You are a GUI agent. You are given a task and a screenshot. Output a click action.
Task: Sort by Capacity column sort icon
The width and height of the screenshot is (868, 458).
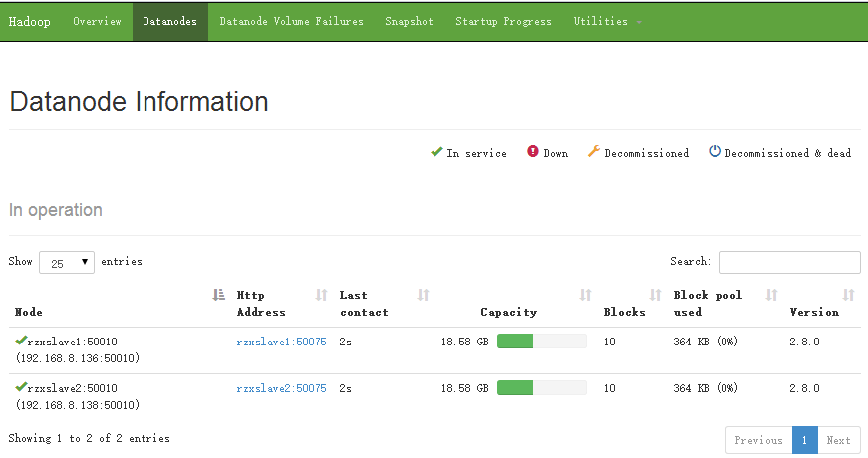(585, 295)
